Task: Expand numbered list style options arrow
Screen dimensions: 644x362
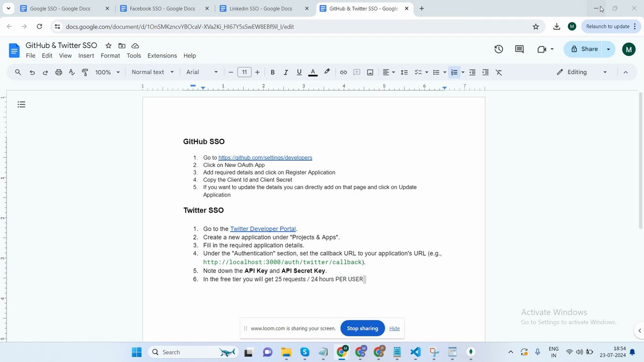Action: [x=463, y=72]
